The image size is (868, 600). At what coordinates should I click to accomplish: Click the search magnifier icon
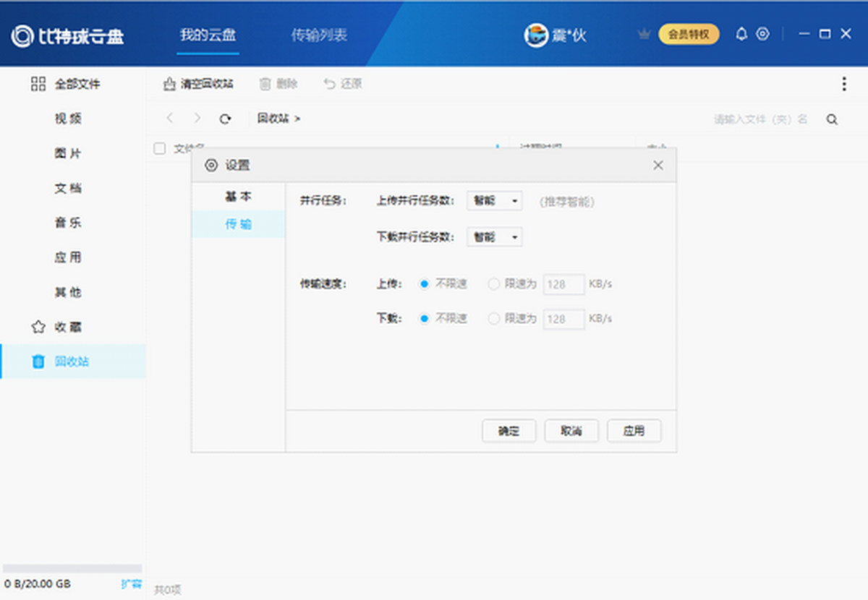point(832,119)
